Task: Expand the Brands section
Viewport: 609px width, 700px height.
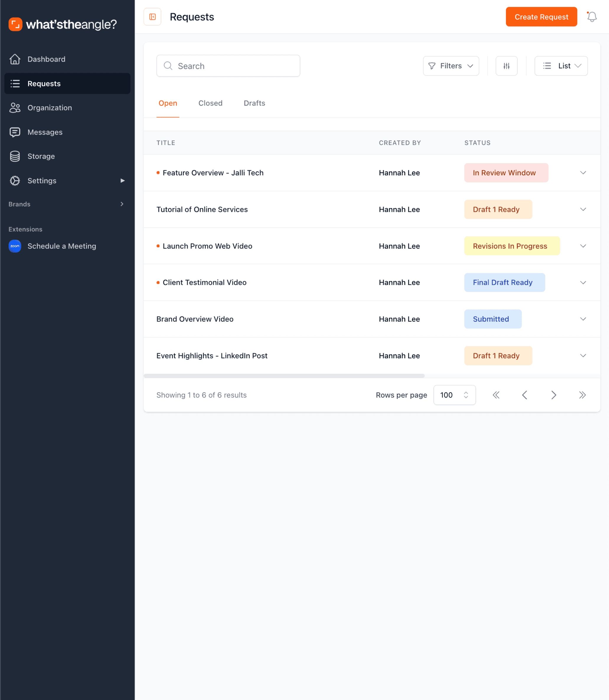Action: click(x=122, y=204)
